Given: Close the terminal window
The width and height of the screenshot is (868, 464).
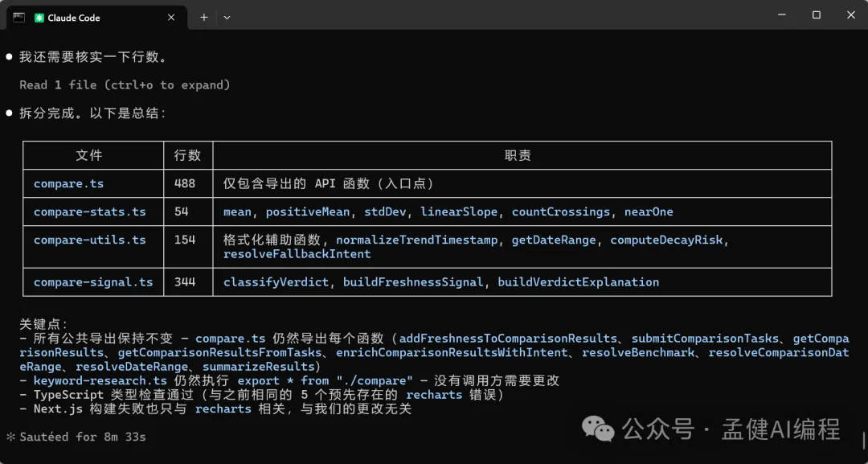Looking at the screenshot, I should tap(850, 15).
